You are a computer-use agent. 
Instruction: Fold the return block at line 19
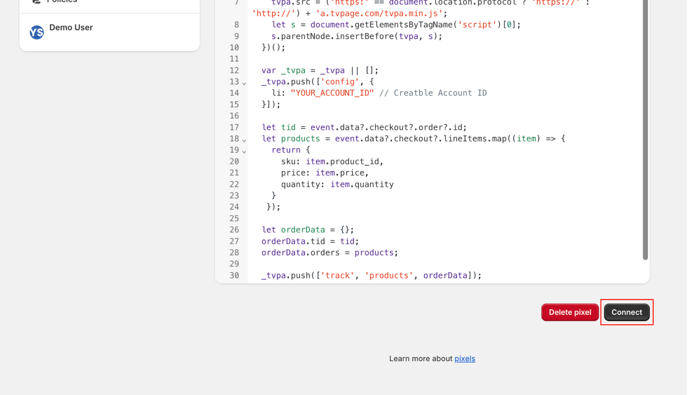tap(244, 151)
